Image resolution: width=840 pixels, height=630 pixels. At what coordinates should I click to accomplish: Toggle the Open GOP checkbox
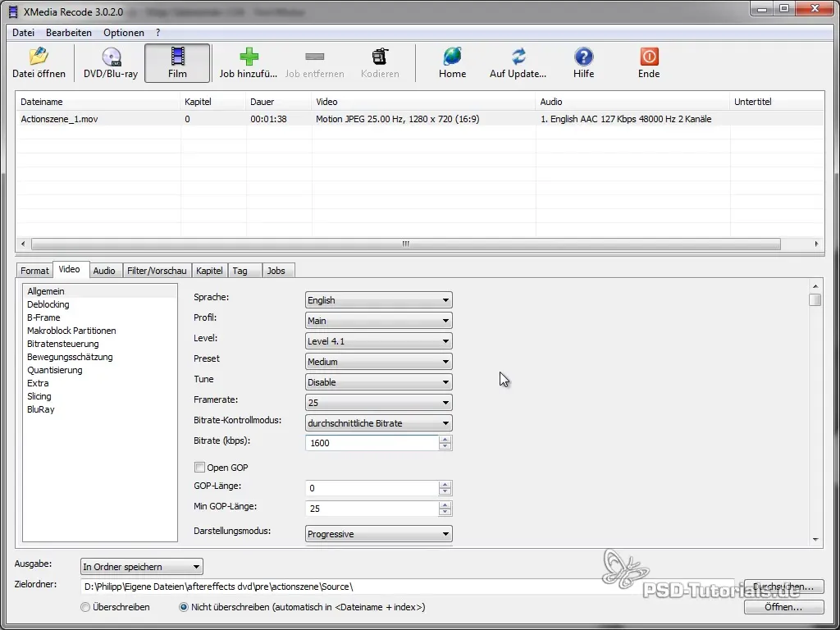(x=199, y=467)
